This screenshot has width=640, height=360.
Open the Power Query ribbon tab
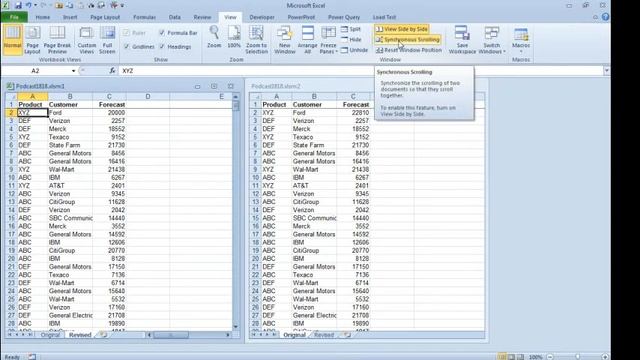click(x=344, y=17)
